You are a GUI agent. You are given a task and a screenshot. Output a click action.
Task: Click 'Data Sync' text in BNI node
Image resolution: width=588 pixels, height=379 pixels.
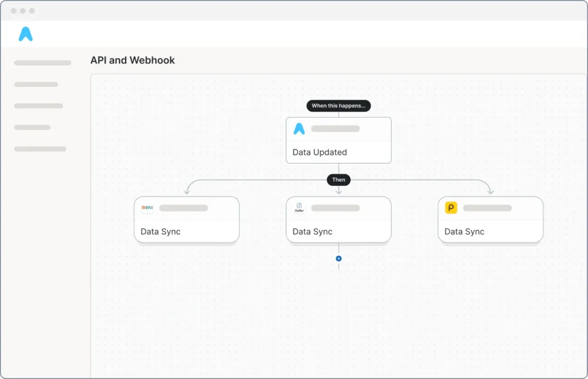(161, 232)
